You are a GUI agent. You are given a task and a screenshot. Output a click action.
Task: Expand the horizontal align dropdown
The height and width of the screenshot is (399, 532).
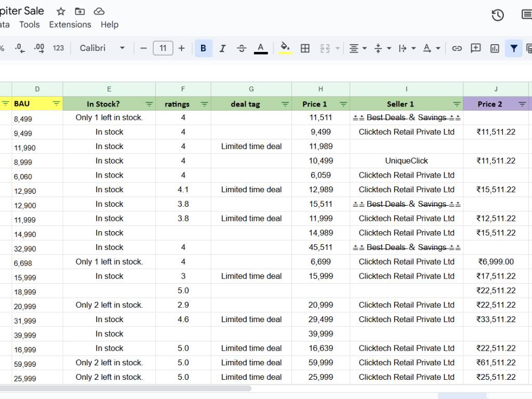pyautogui.click(x=357, y=48)
